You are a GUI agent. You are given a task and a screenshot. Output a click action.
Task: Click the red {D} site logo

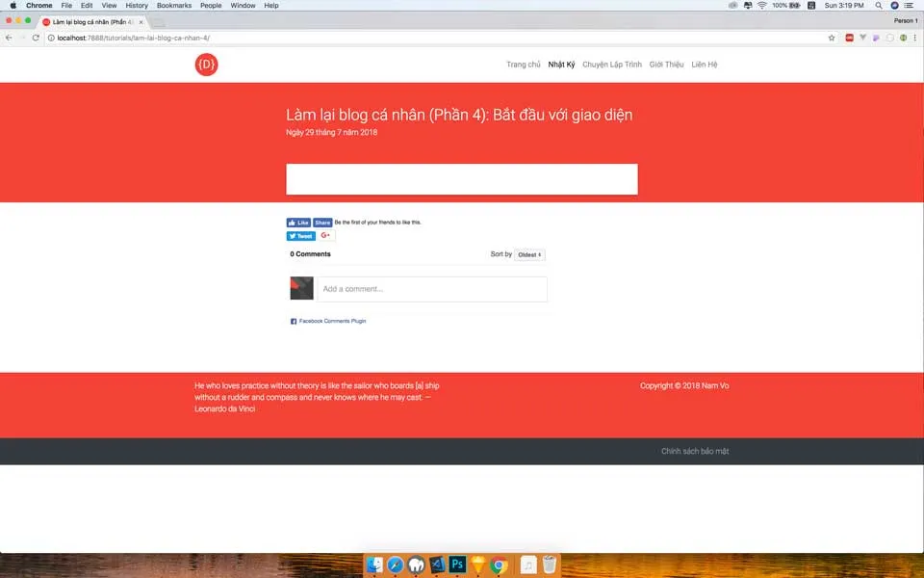[206, 65]
